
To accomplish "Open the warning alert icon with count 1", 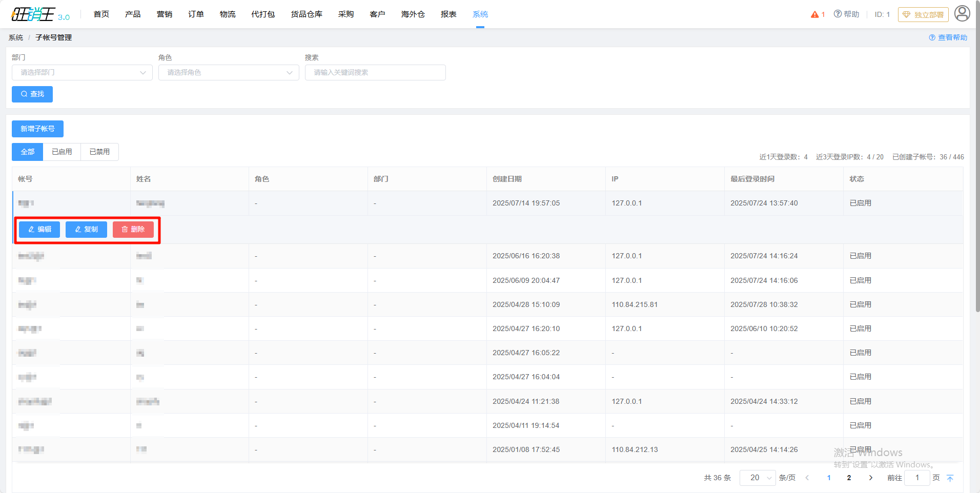I will (818, 14).
